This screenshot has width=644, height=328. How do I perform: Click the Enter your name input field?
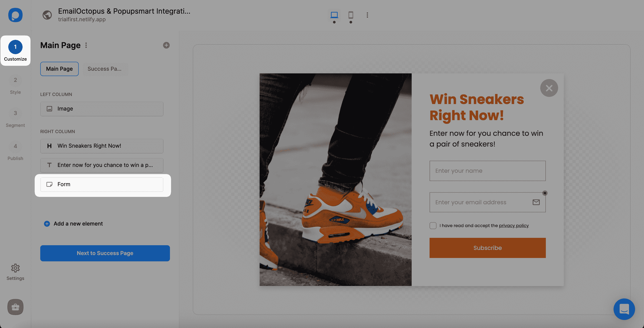[x=487, y=171]
